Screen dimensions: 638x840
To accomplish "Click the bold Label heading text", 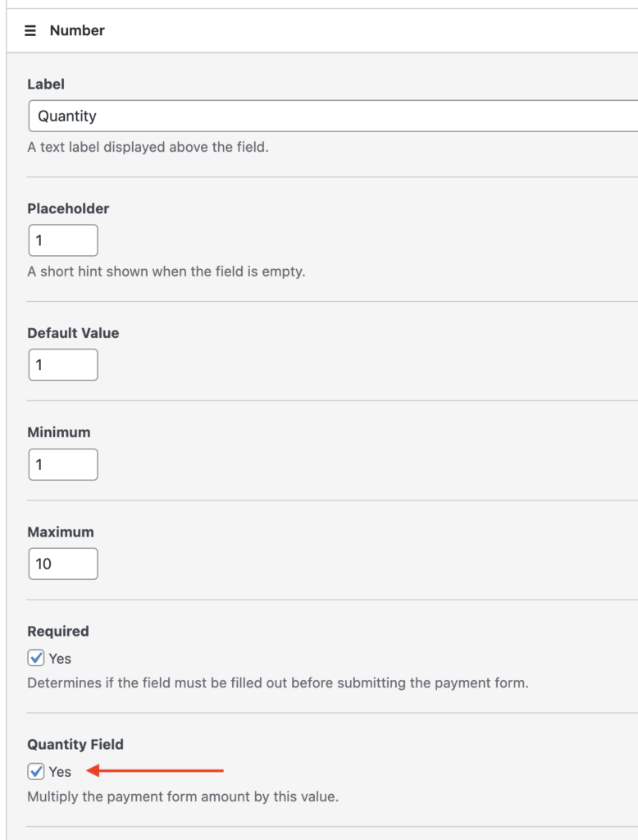I will (46, 84).
